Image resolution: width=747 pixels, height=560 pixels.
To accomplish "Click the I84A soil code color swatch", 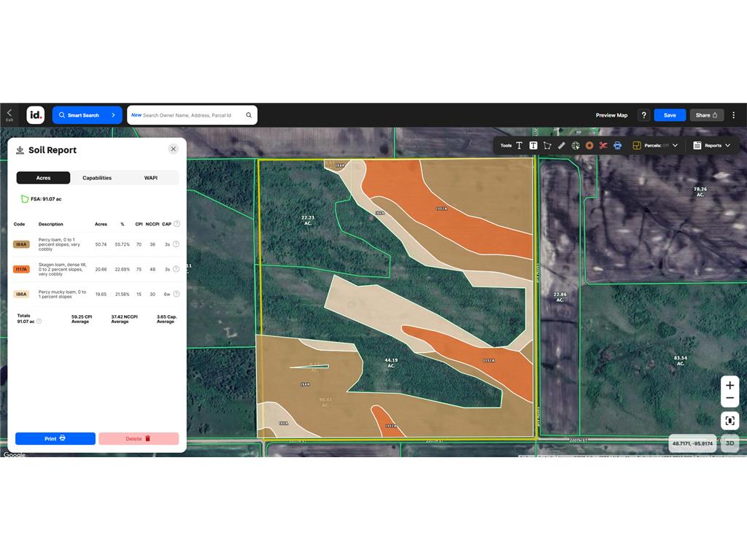I will coord(20,244).
